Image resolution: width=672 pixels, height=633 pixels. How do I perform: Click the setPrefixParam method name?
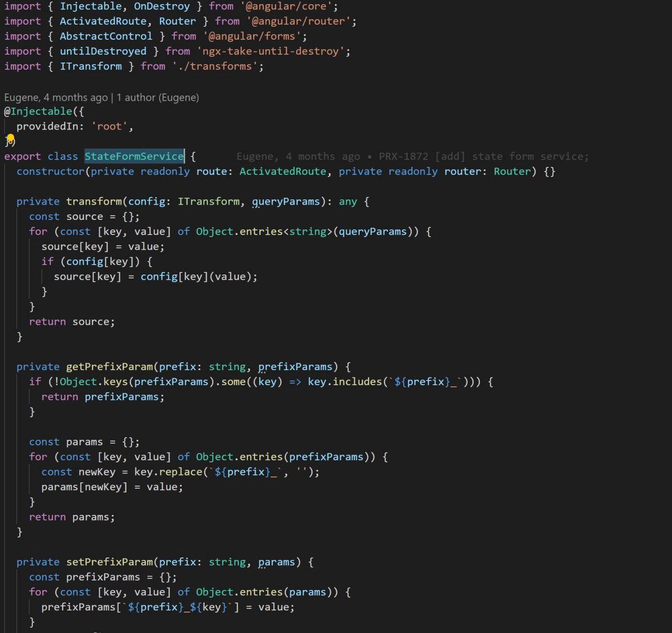[109, 562]
